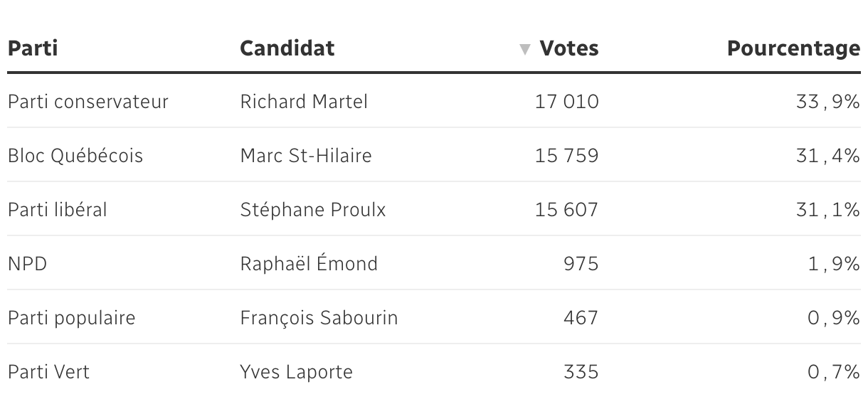Click the 17 010 votes value
The image size is (868, 404).
coord(566,102)
